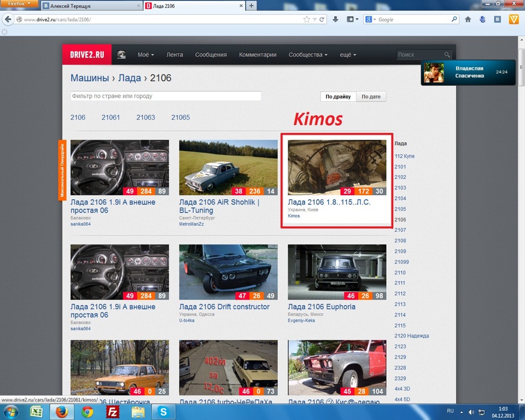Go to browser home page icon

point(468,20)
